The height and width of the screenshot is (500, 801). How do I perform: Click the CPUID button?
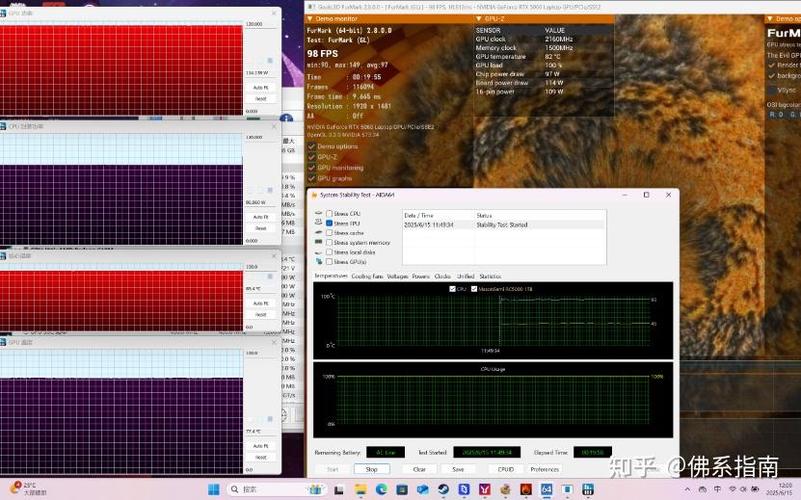tap(506, 469)
